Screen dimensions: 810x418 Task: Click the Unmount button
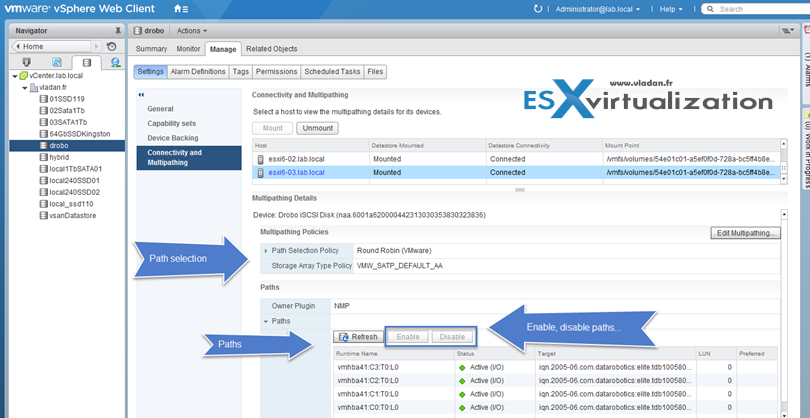[317, 128]
